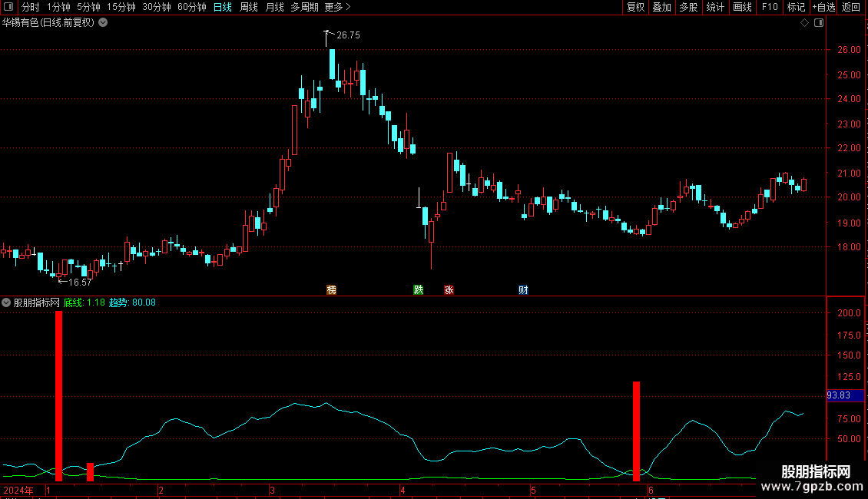
Task: Click the highlighted 93.83 axis value
Action: [845, 395]
